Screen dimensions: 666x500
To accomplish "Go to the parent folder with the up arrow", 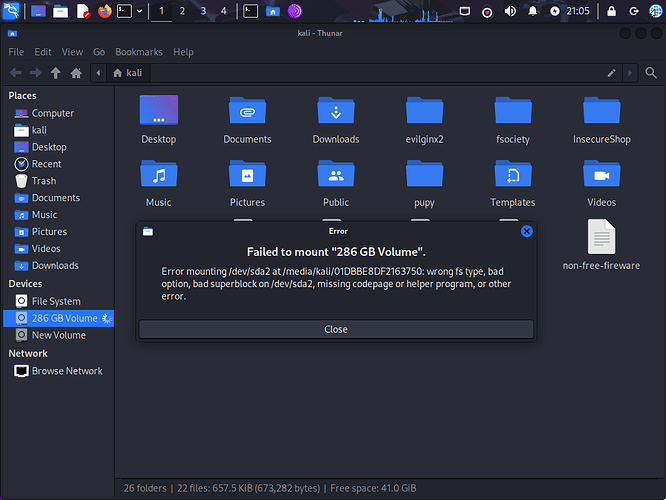I will point(56,73).
